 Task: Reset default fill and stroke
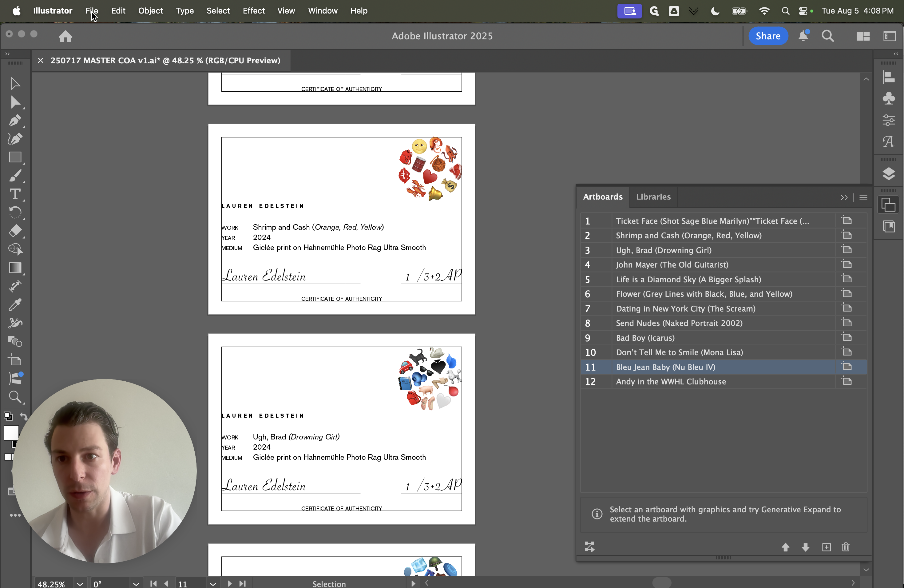tap(8, 416)
